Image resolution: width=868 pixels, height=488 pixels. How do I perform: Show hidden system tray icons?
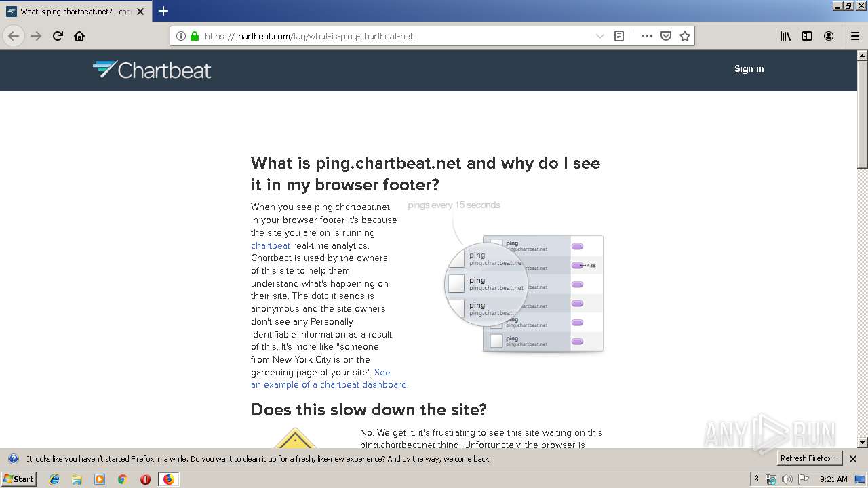point(757,479)
